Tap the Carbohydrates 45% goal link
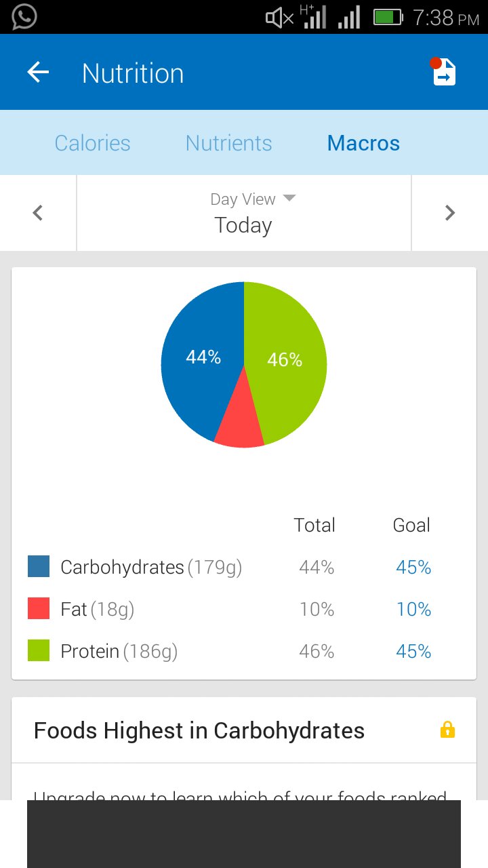The height and width of the screenshot is (868, 488). tap(413, 567)
